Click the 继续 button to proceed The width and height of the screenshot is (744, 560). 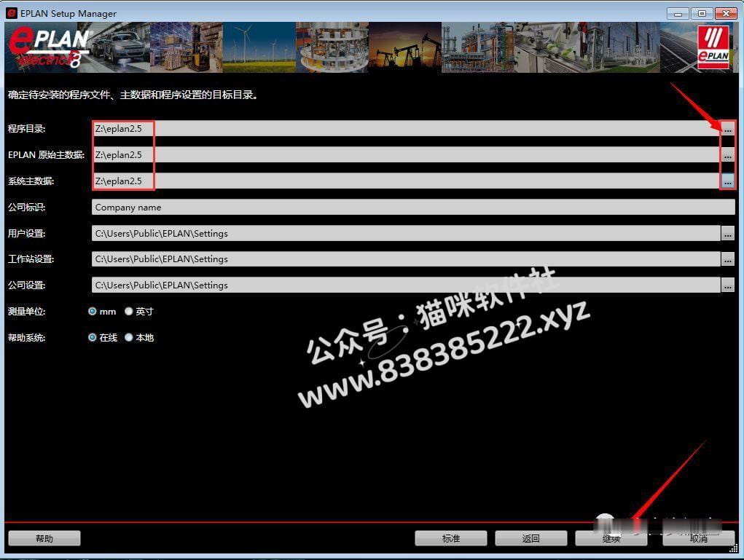click(x=611, y=538)
